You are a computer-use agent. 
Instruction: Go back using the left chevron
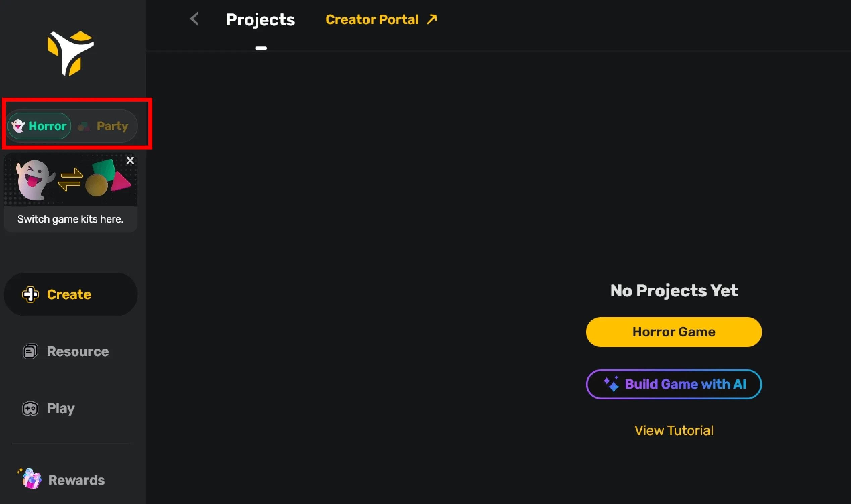point(194,19)
